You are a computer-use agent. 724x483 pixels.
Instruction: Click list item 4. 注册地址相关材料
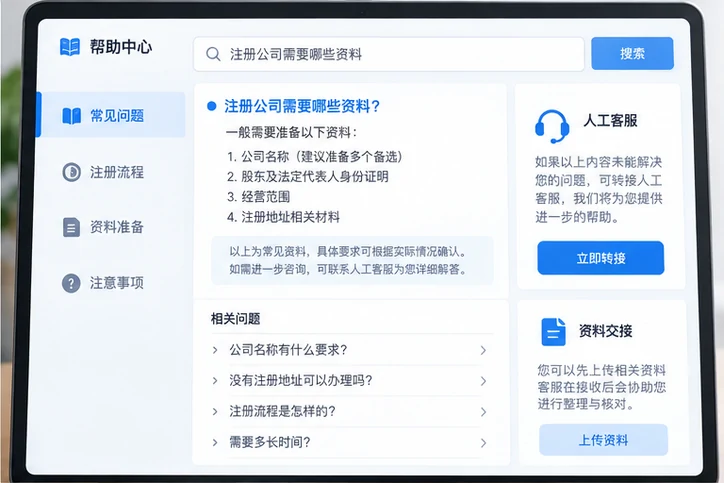click(x=283, y=217)
